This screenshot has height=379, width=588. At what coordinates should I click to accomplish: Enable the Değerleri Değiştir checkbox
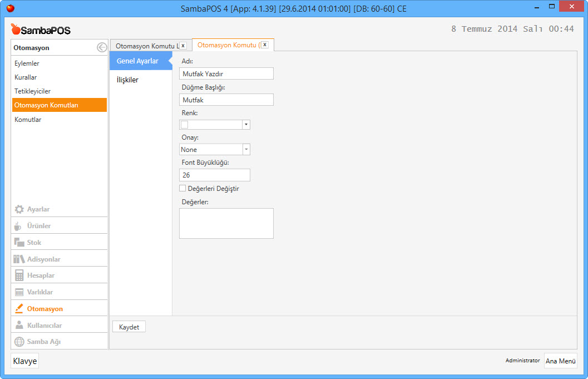(x=182, y=189)
